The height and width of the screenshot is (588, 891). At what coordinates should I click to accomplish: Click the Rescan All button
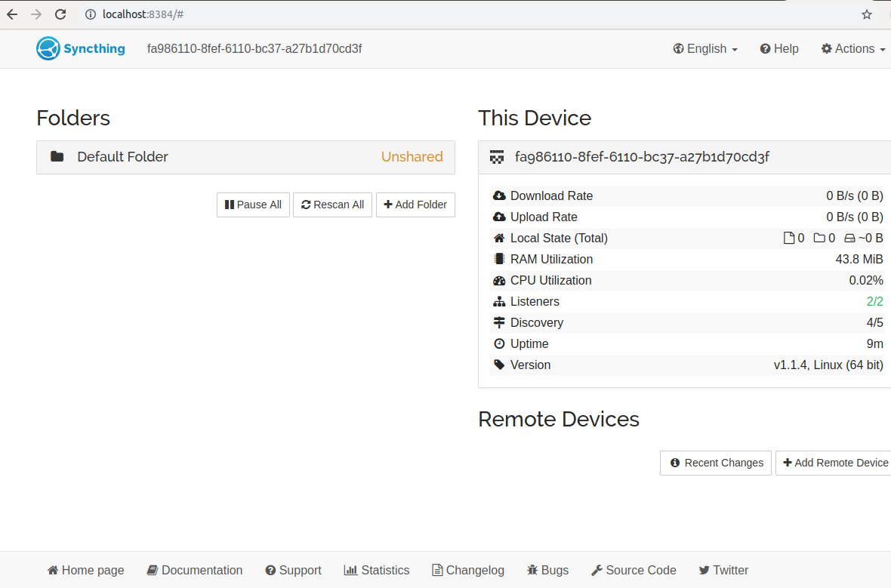[332, 205]
